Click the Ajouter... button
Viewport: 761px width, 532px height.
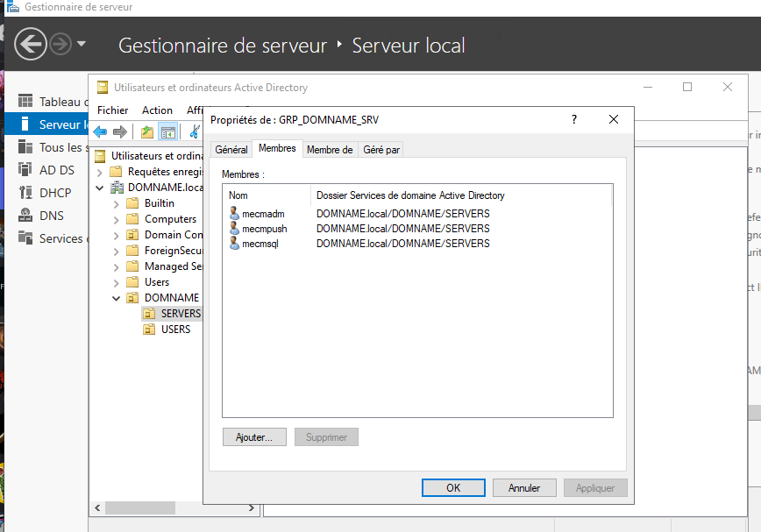pyautogui.click(x=254, y=437)
